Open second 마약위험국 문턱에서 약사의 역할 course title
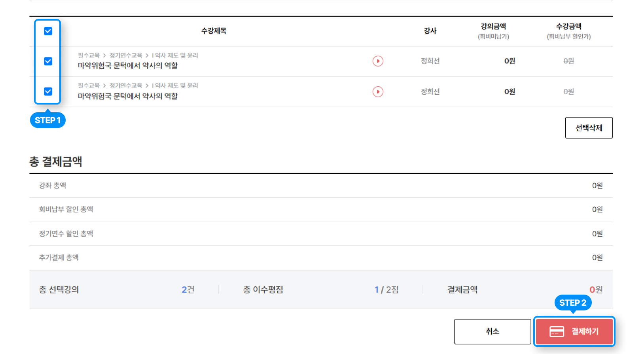The image size is (644, 354). [128, 96]
